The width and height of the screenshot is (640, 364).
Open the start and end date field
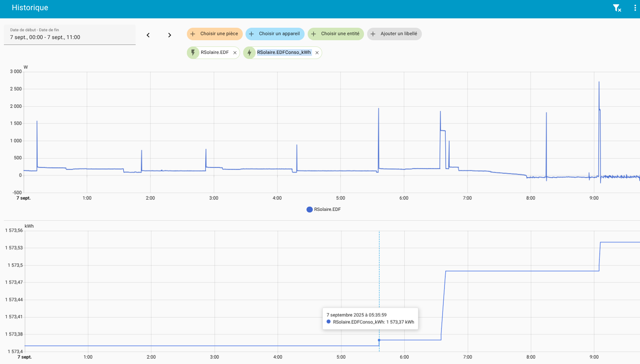70,35
